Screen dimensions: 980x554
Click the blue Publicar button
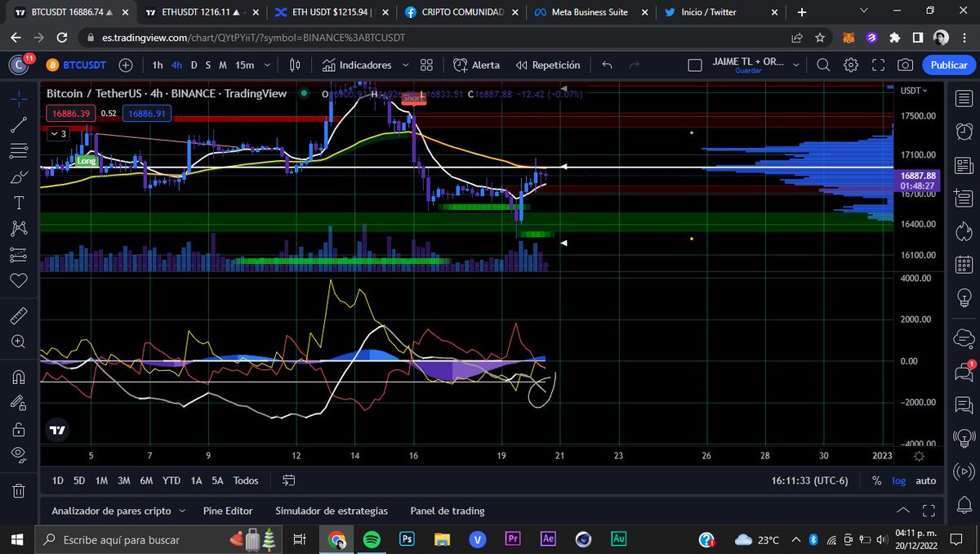(949, 65)
